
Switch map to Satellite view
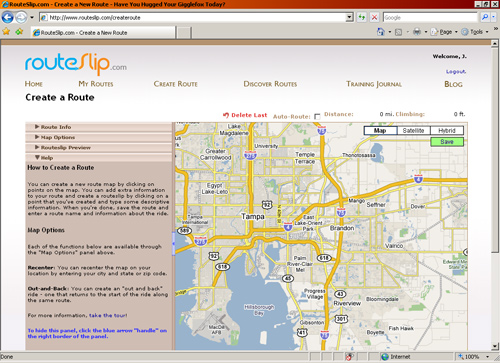point(413,130)
